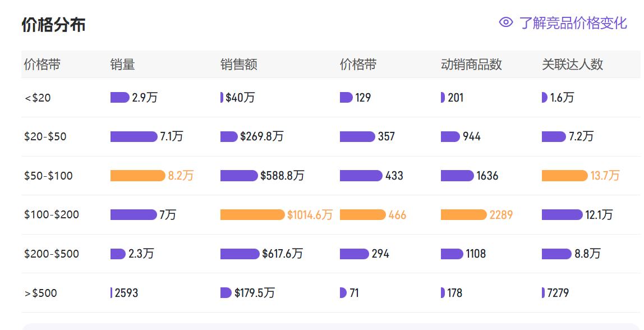Click the purple $617.6万 sales bar
Image resolution: width=644 pixels, height=330 pixels.
coord(240,254)
